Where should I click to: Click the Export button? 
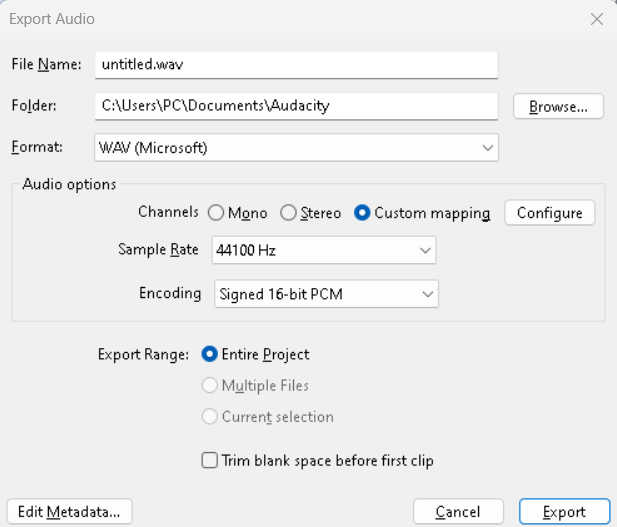[564, 511]
